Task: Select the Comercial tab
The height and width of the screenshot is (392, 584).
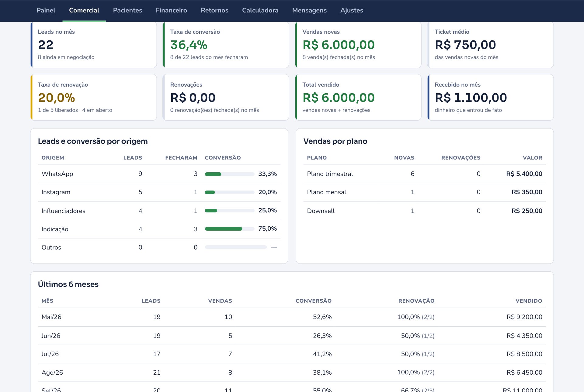Action: tap(84, 10)
